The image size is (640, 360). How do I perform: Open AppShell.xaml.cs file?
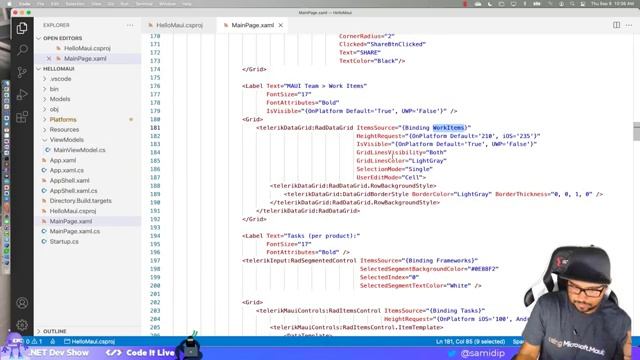click(73, 191)
